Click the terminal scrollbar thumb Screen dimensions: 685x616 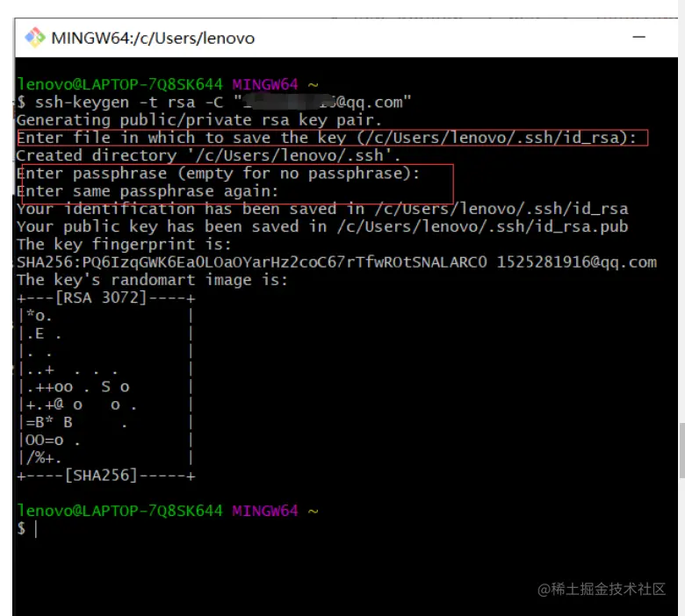(x=681, y=450)
